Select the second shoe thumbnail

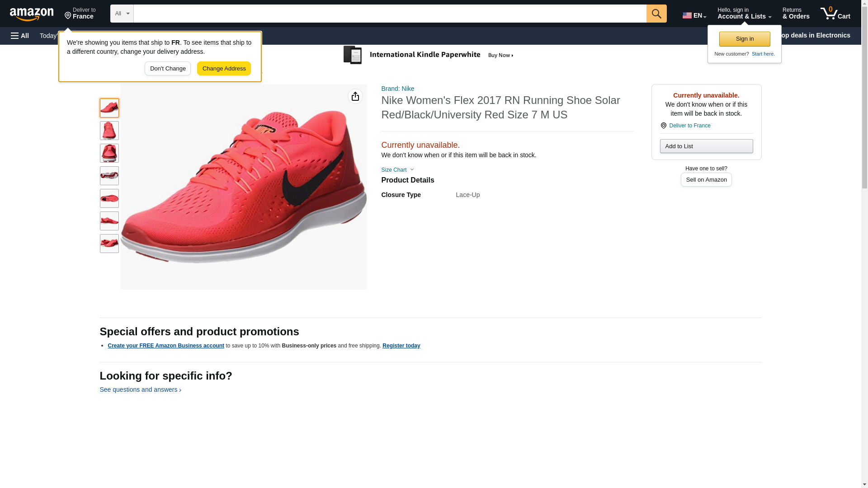click(109, 131)
